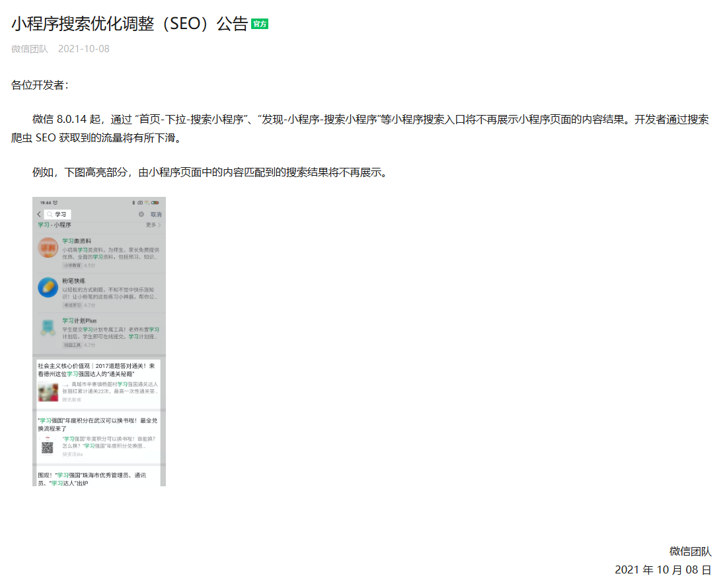The width and height of the screenshot is (723, 588).
Task: Click the photo thumbnail under 社会主义核心价值观 article
Action: click(x=48, y=392)
